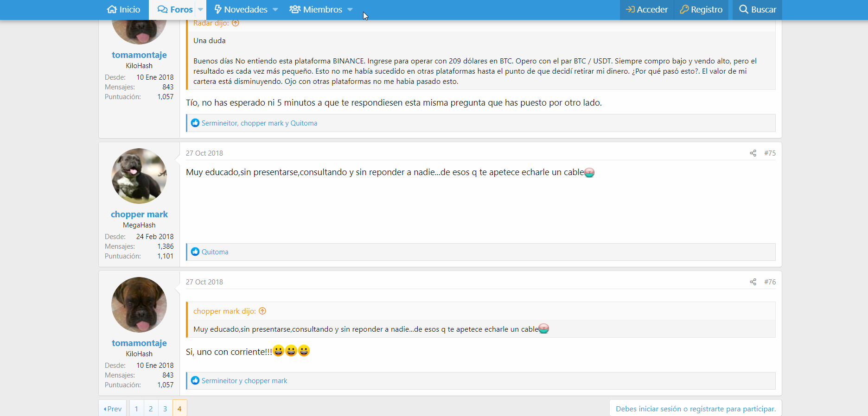This screenshot has height=416, width=868.
Task: Click the thumbs-up icon beside 'Sermineitor y chopper mark'
Action: coord(195,381)
